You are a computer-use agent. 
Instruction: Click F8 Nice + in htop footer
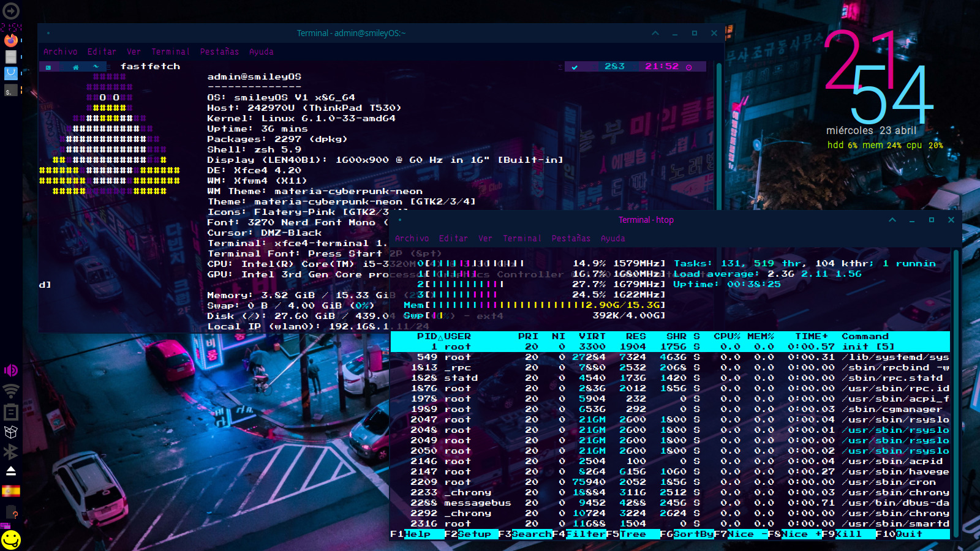coord(794,534)
